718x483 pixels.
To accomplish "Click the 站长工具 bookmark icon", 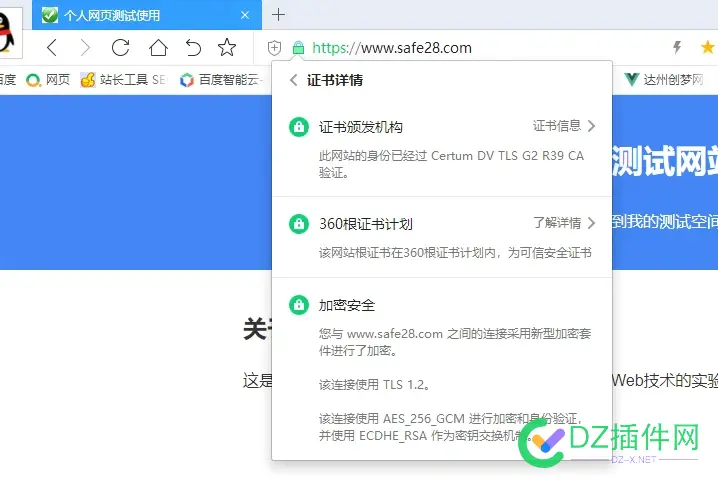I will pos(88,80).
